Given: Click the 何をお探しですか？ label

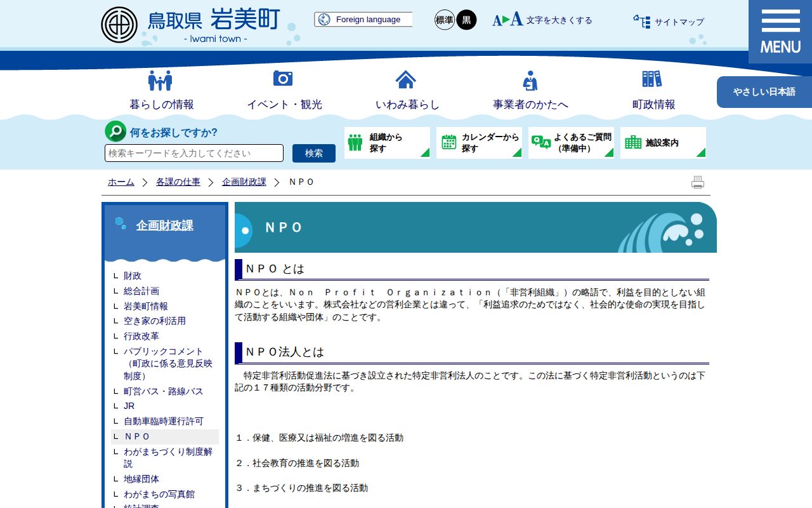Looking at the screenshot, I should pos(174,132).
